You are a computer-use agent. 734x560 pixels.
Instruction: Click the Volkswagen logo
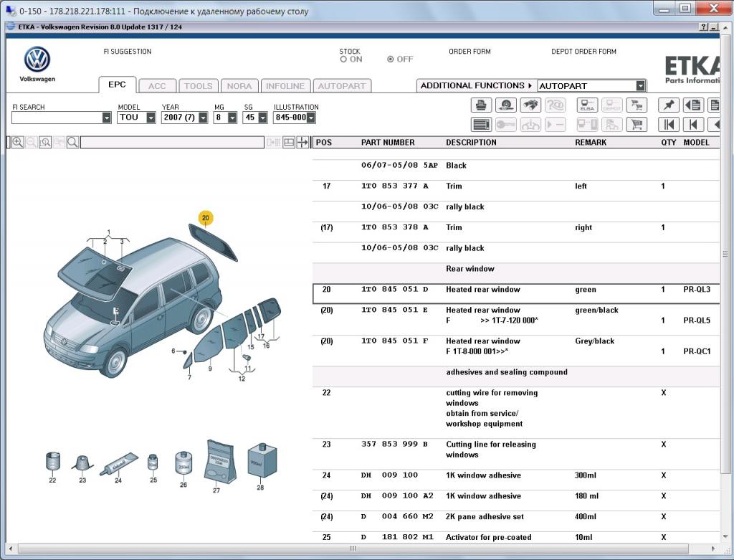pos(37,60)
